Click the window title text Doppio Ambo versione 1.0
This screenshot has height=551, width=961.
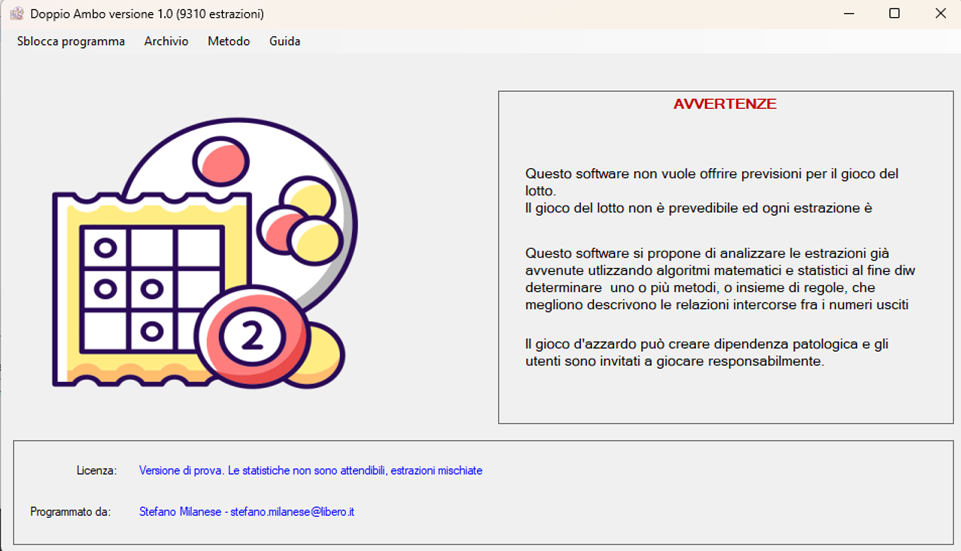click(147, 14)
